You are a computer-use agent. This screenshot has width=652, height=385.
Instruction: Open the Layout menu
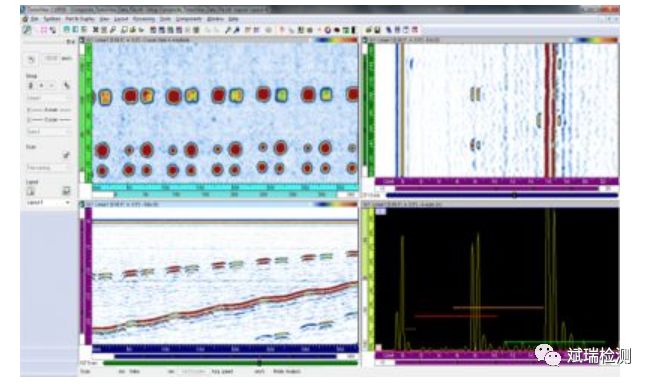pos(121,19)
